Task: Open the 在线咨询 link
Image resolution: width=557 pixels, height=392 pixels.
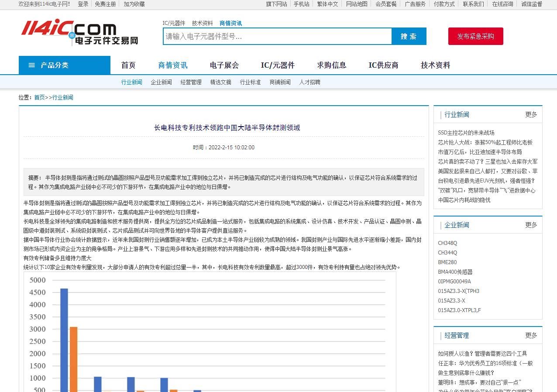Action: [x=502, y=4]
